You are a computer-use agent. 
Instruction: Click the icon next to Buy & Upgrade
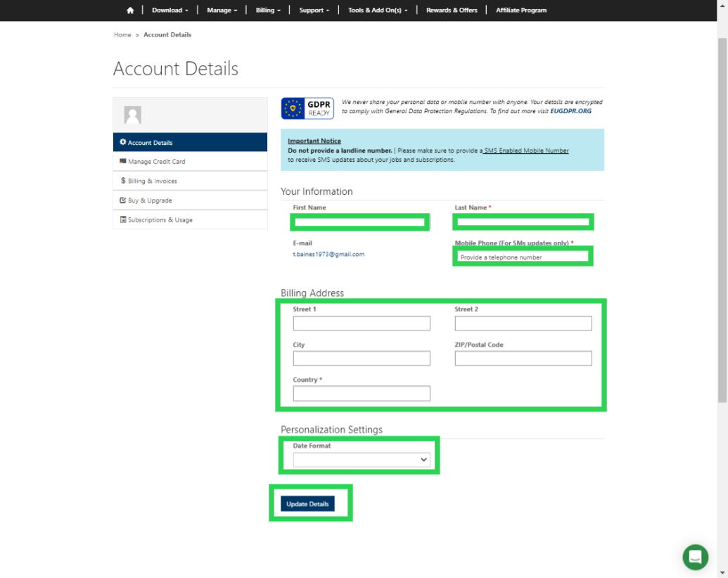pyautogui.click(x=123, y=200)
